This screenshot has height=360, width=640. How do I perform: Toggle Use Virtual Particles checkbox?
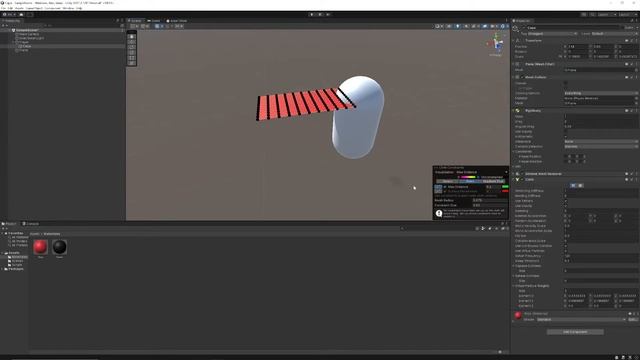(566, 251)
